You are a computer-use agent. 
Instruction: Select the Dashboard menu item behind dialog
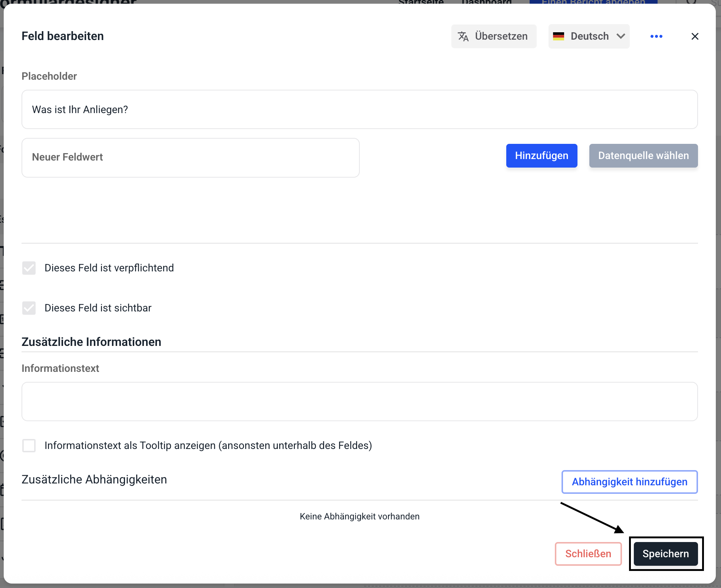pyautogui.click(x=487, y=2)
